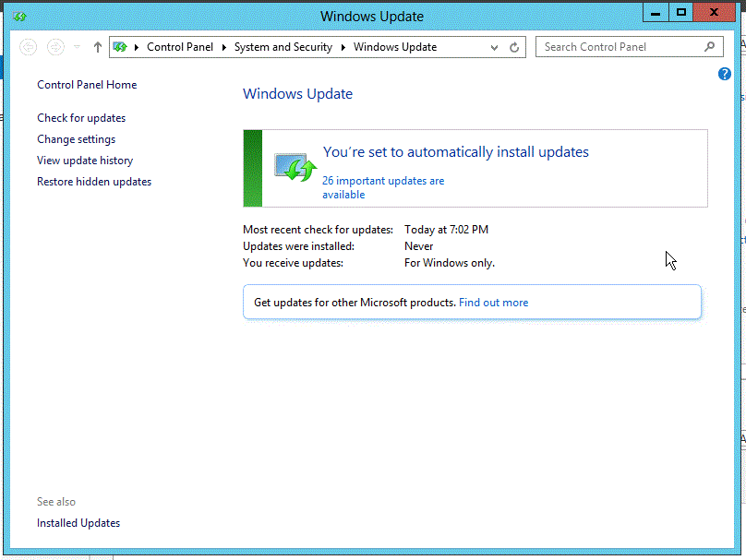Open Installed Updates link
The height and width of the screenshot is (560, 746).
coord(78,523)
